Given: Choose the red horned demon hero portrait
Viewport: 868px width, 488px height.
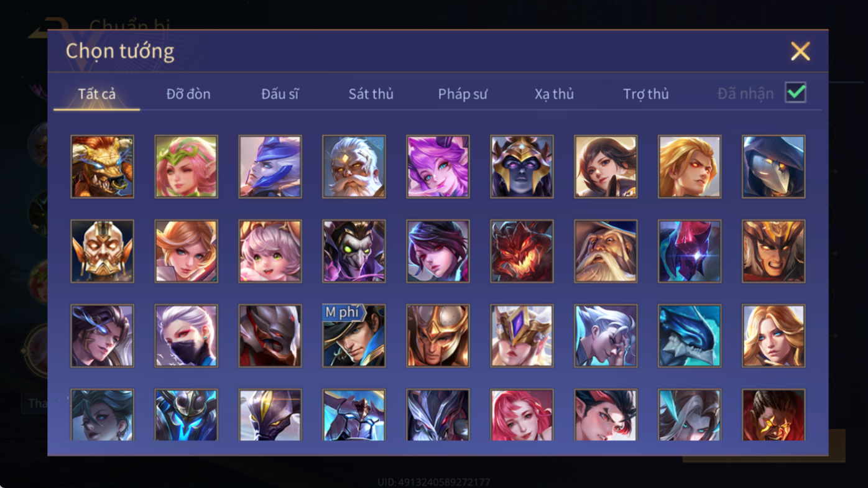Looking at the screenshot, I should tap(522, 251).
